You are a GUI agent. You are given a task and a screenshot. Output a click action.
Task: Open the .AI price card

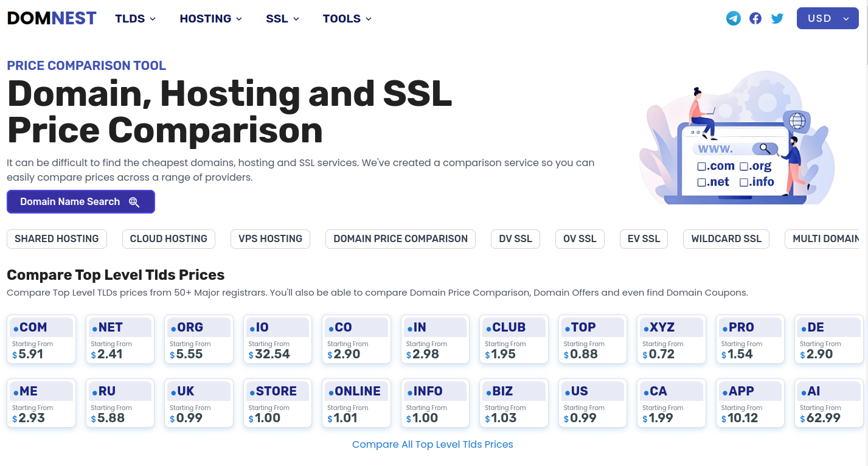tap(829, 403)
